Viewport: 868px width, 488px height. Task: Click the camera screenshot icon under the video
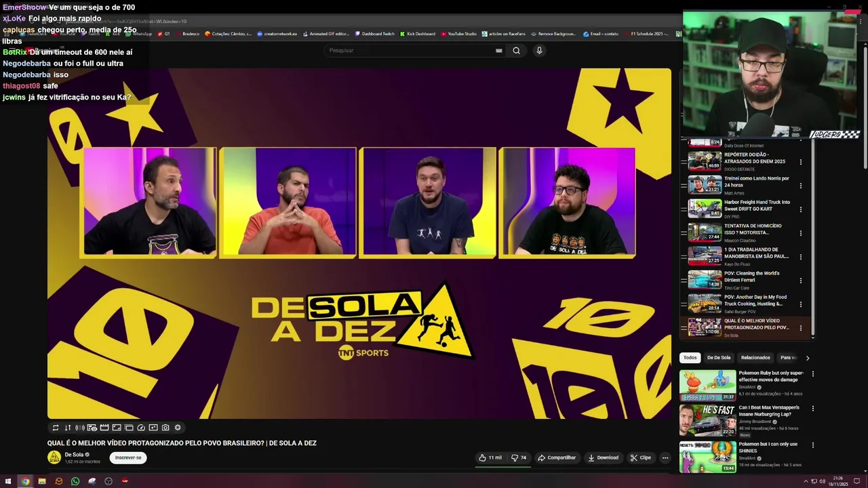coord(165,428)
